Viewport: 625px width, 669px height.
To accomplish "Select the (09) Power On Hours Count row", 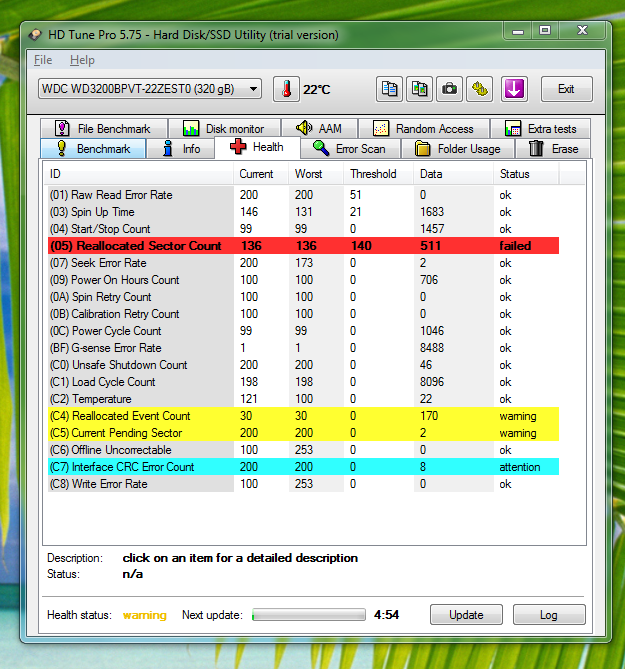I will 303,280.
